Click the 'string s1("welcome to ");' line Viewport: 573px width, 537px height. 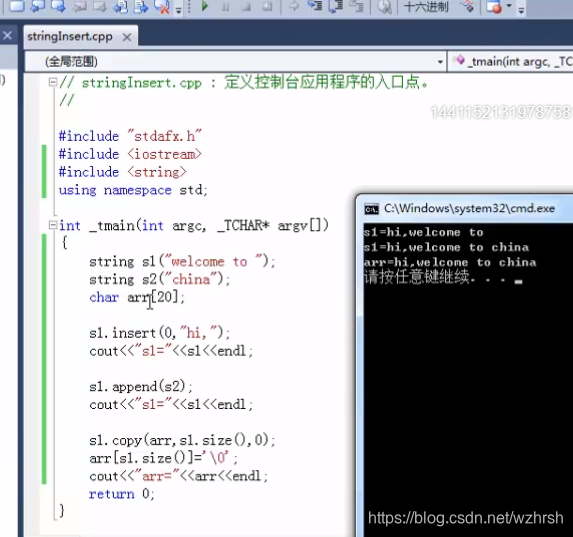pyautogui.click(x=182, y=261)
